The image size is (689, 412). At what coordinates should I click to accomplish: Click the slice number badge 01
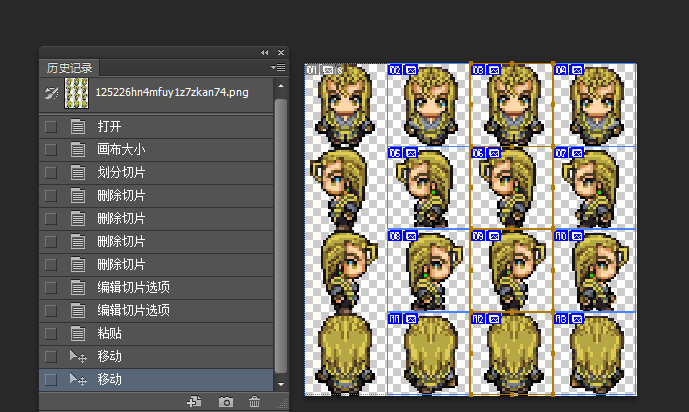click(312, 70)
